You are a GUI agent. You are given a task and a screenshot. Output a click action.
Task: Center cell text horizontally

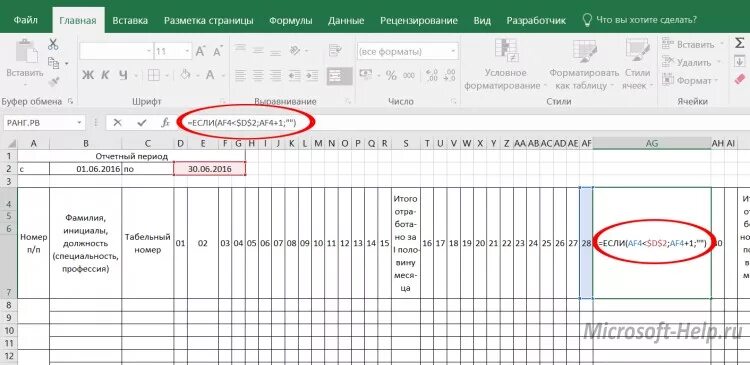[x=258, y=75]
